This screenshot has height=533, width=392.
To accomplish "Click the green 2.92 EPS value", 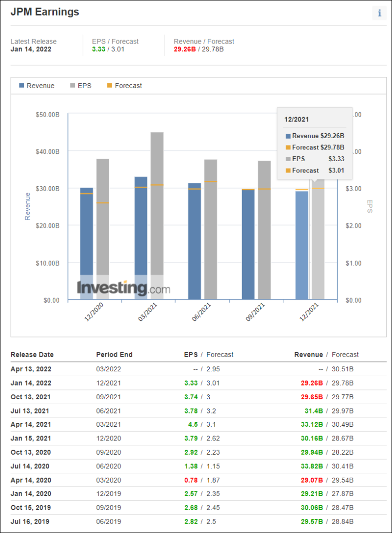I will (191, 453).
